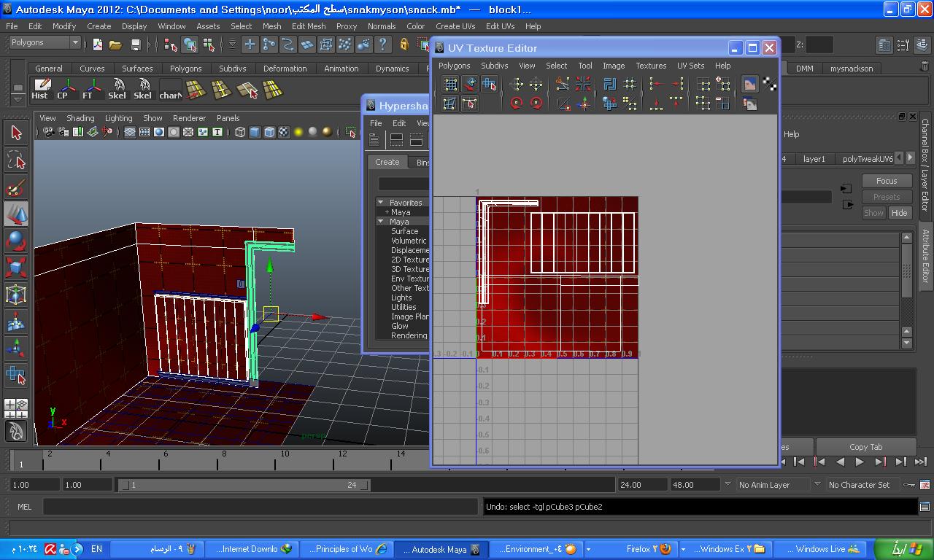
Task: Collapse the Maya section in Hypershade
Action: [381, 221]
